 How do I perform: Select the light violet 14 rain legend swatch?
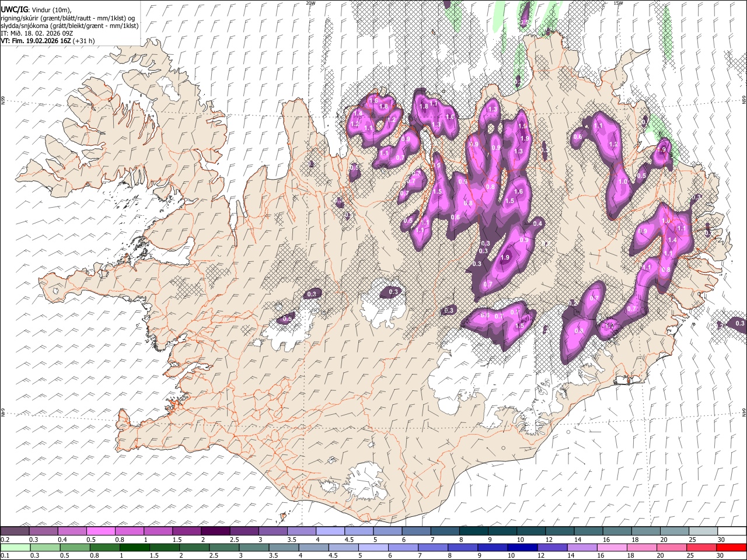(x=582, y=548)
